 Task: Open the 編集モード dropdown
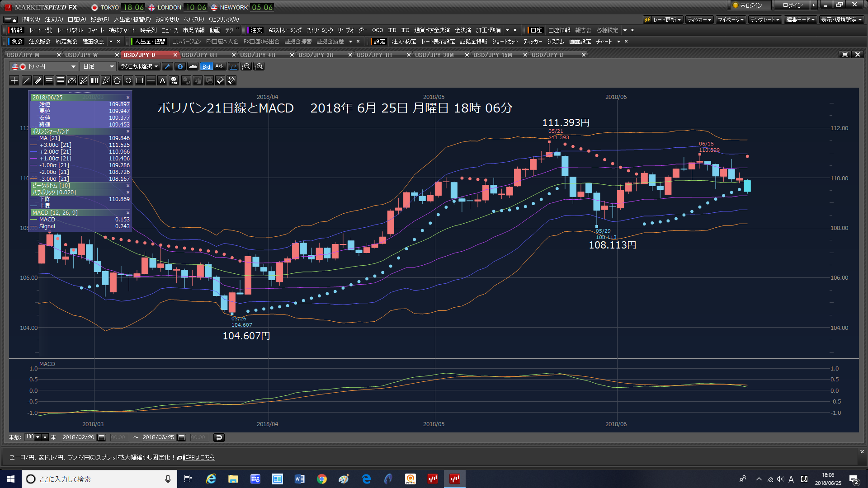coord(800,19)
